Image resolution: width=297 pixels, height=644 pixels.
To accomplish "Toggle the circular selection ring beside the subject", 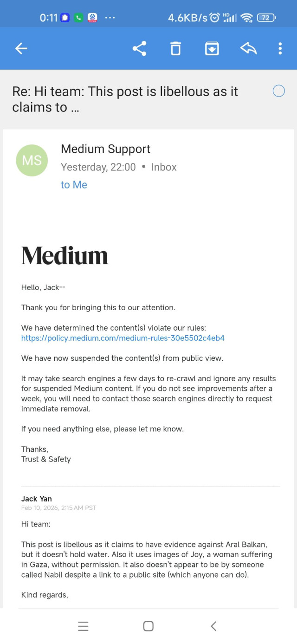I will coord(278,91).
